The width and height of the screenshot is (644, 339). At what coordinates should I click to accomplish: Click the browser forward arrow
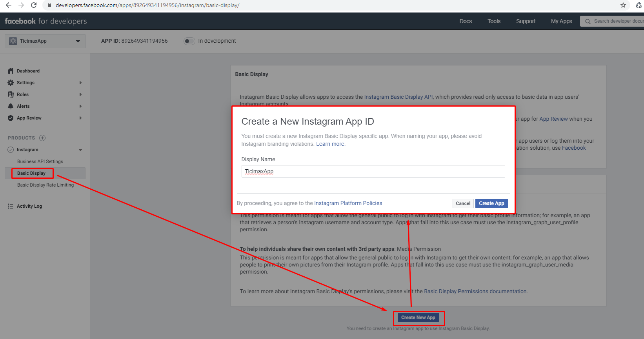[21, 5]
